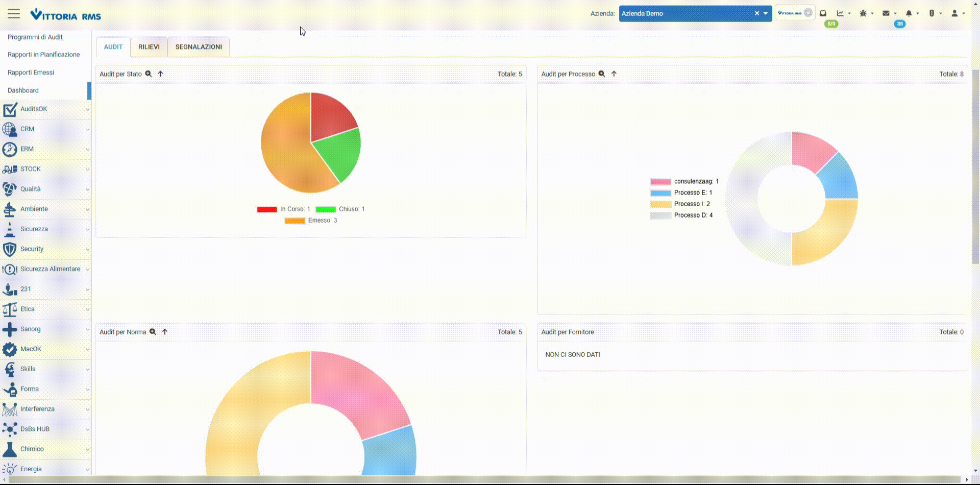Switch to the SEGNALAZIONI tab
This screenshot has height=485, width=980.
point(199,46)
